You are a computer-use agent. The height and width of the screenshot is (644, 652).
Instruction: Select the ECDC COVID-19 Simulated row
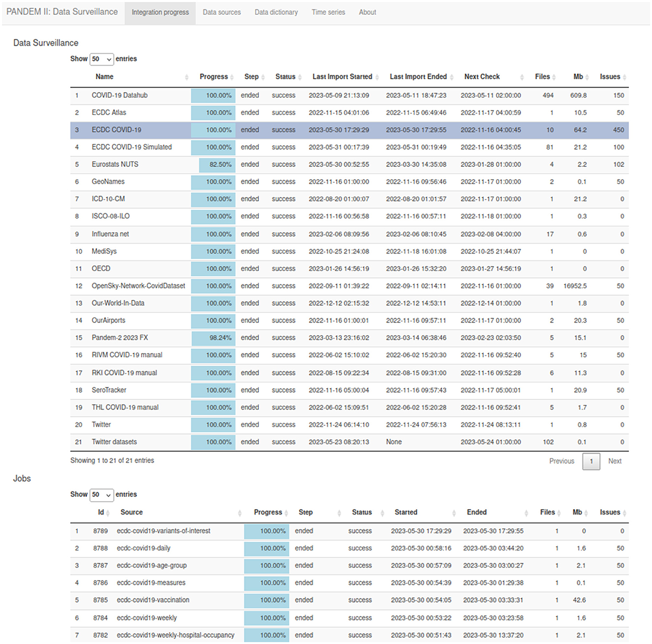point(349,147)
